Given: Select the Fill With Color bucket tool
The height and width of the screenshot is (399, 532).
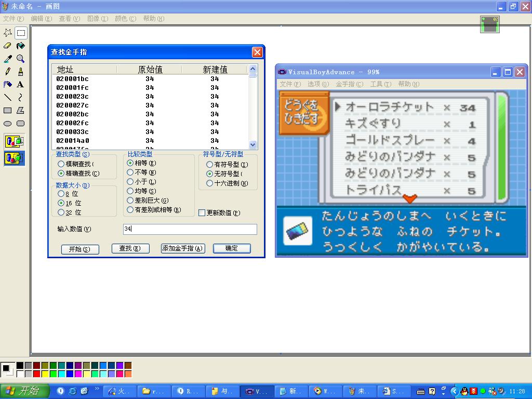Looking at the screenshot, I should click(20, 46).
